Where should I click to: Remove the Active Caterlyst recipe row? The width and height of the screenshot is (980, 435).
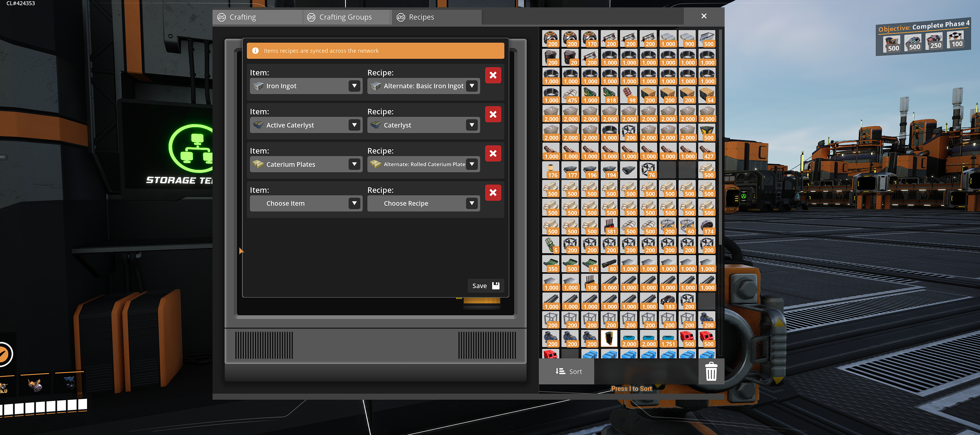(493, 114)
